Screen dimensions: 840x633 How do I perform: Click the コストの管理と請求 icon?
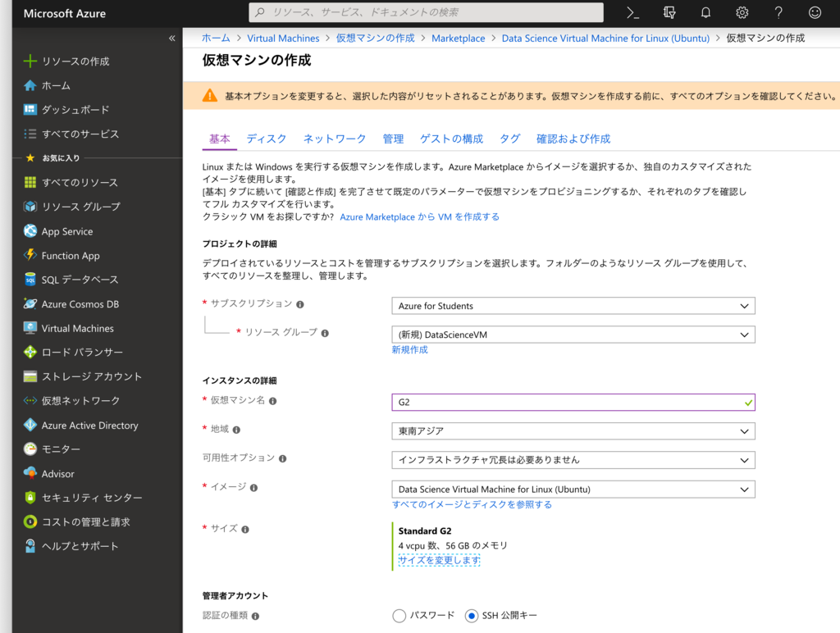[x=30, y=521]
